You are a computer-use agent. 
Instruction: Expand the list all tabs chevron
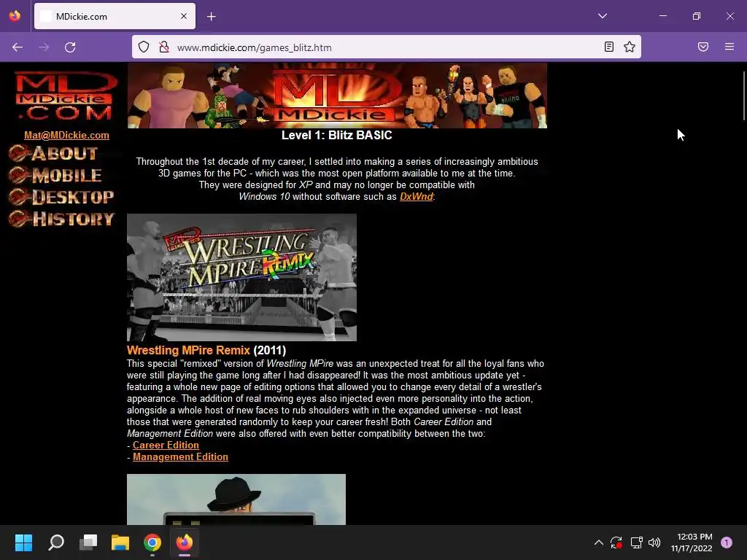click(602, 16)
